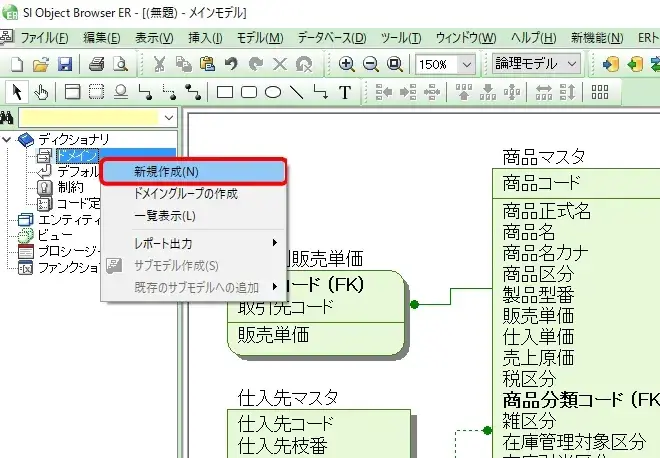The width and height of the screenshot is (660, 458).
Task: Click the binoculars search icon
Action: tap(7, 118)
